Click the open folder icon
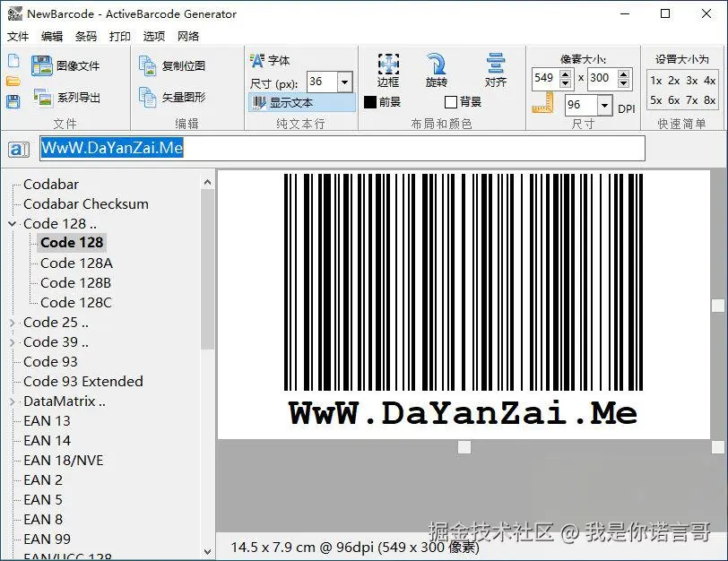Screen dimensions: 728x561 point(13,82)
